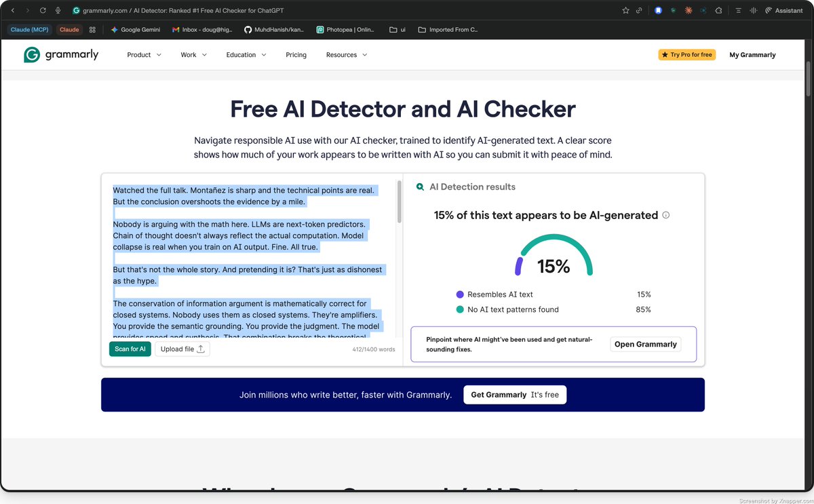Click the purple Resembles AI text dot
This screenshot has width=814, height=504.
click(x=460, y=294)
